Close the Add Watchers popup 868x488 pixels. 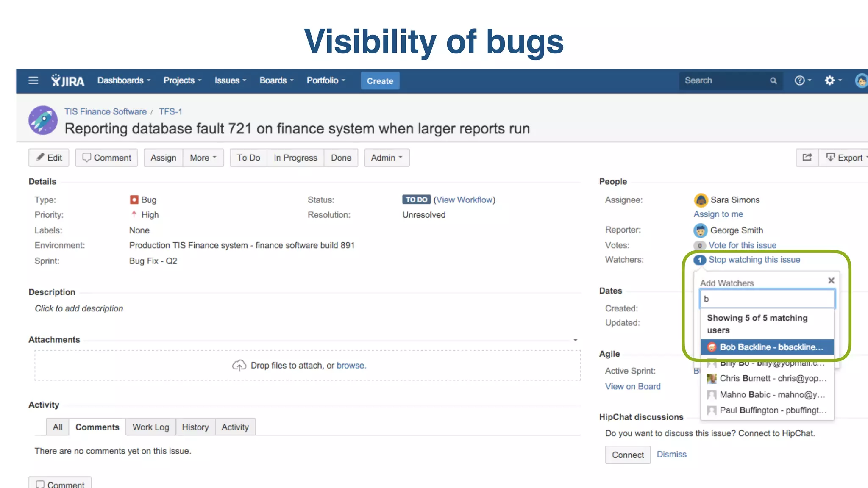pyautogui.click(x=831, y=280)
